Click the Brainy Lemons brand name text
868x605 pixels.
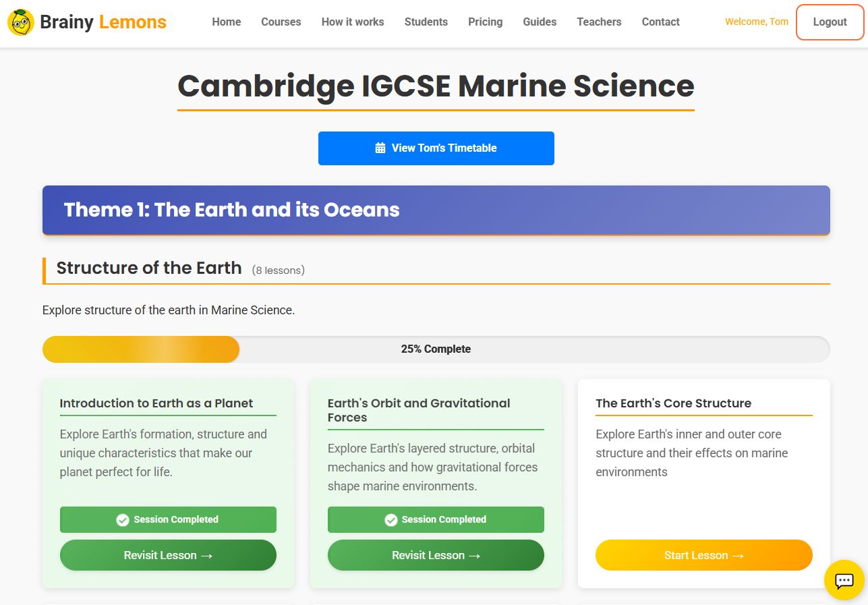(103, 22)
